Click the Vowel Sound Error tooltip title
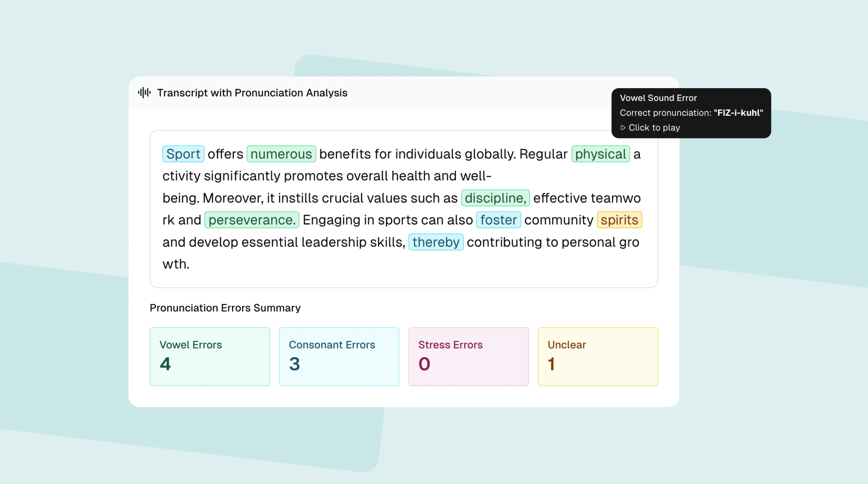 pyautogui.click(x=658, y=98)
